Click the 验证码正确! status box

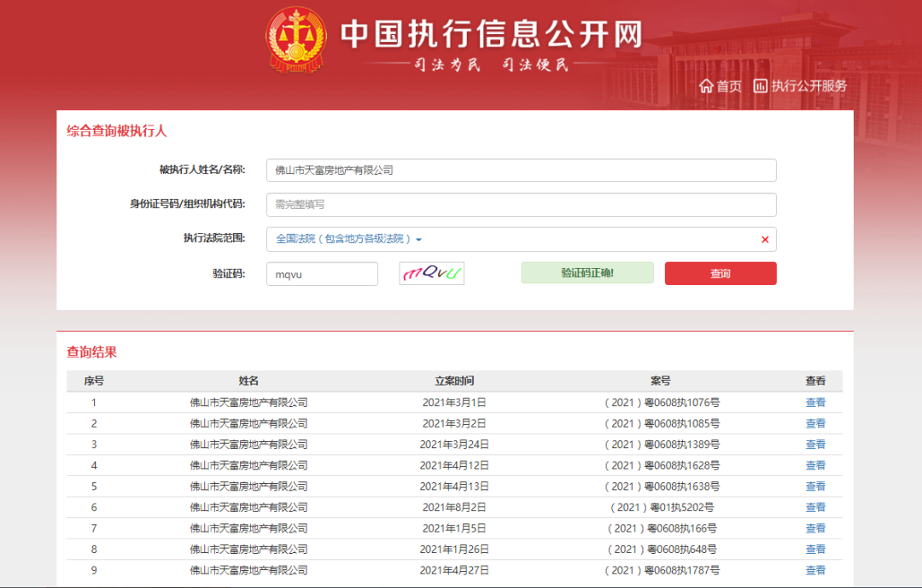click(586, 273)
